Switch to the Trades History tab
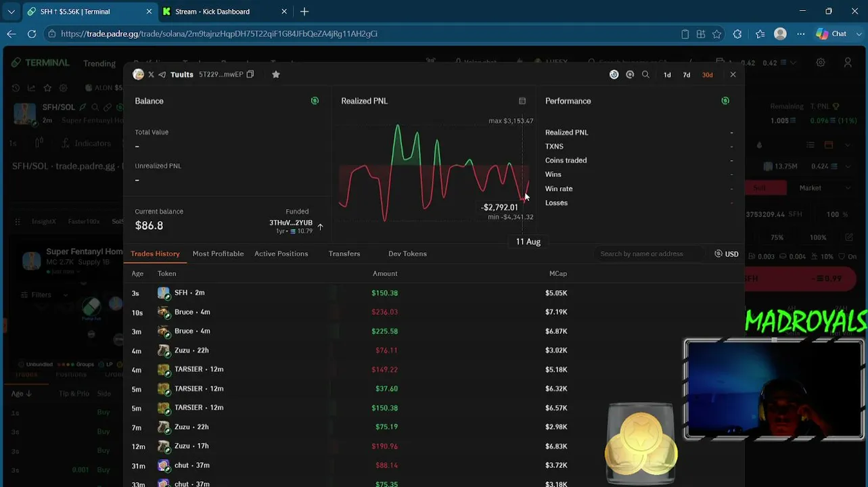 (x=155, y=254)
